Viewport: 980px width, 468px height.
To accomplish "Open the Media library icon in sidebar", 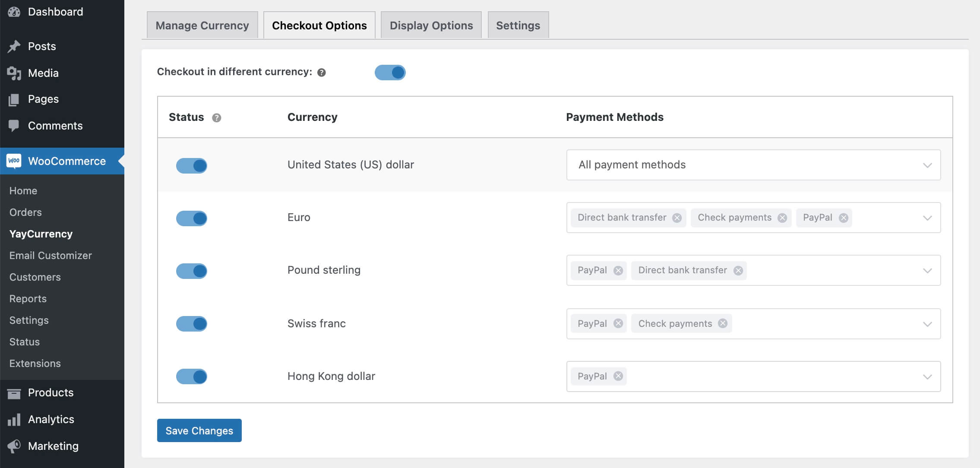I will coord(14,73).
